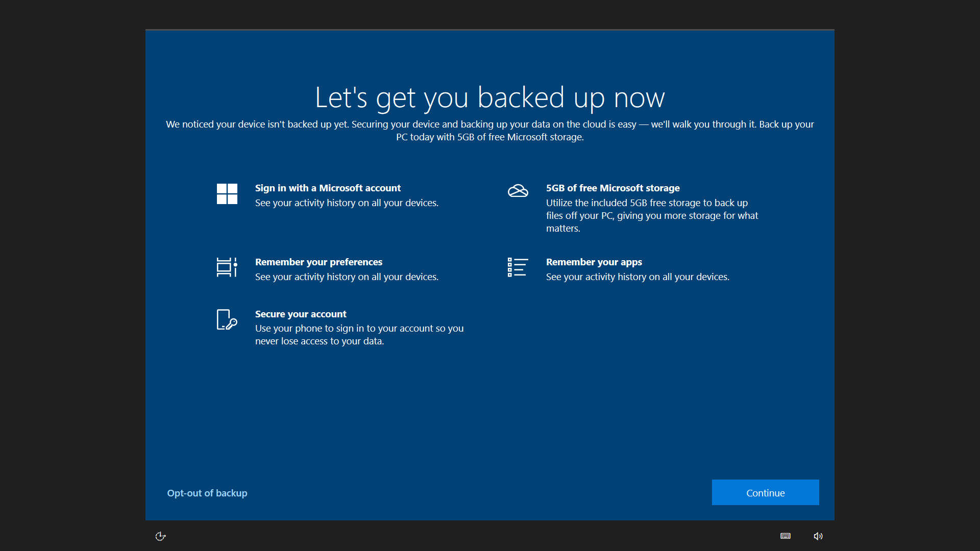Click the Opt-out of backup link

pyautogui.click(x=207, y=493)
